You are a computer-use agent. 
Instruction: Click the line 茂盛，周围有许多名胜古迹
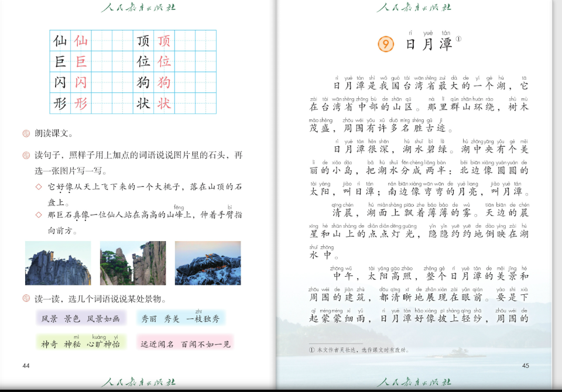pos(381,128)
